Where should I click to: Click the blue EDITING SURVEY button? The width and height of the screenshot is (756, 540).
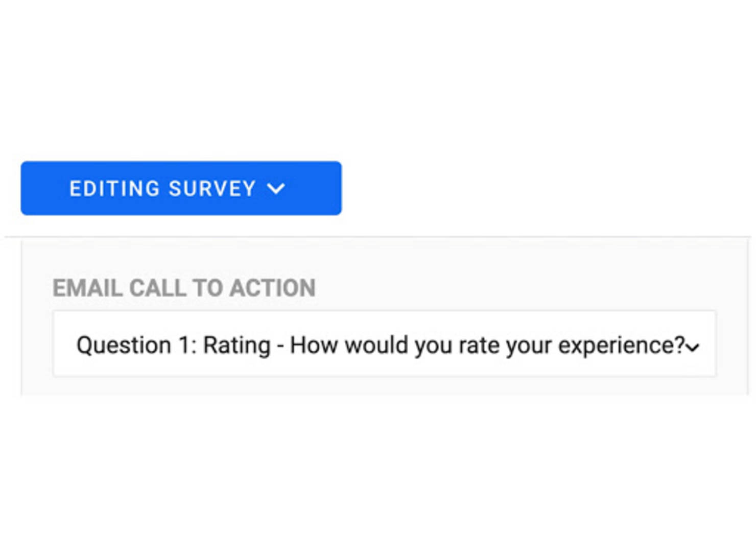pos(181,188)
